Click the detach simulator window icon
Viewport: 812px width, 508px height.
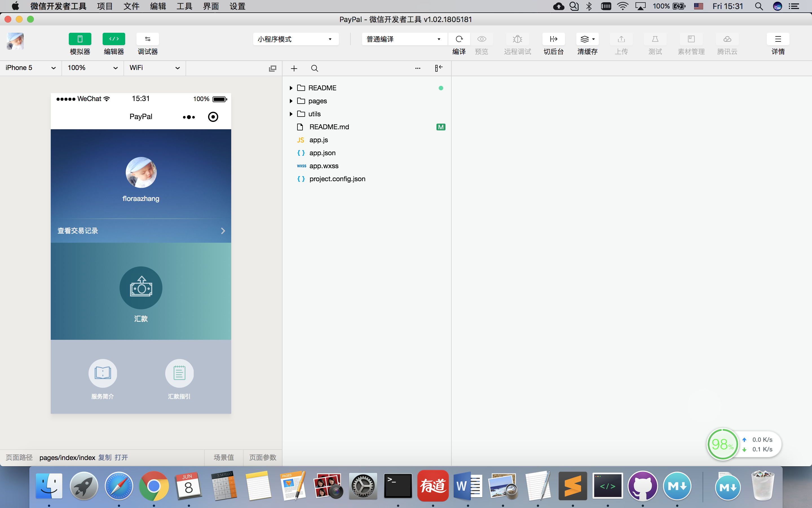(272, 69)
